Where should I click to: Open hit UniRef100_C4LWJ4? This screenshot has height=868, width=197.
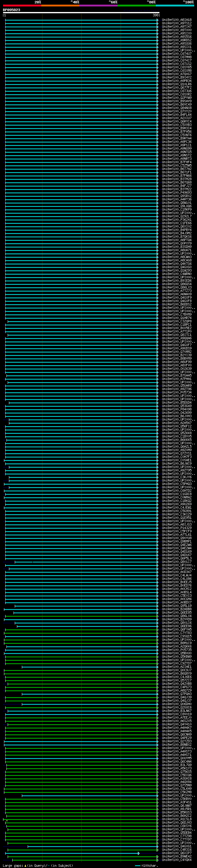177,575
